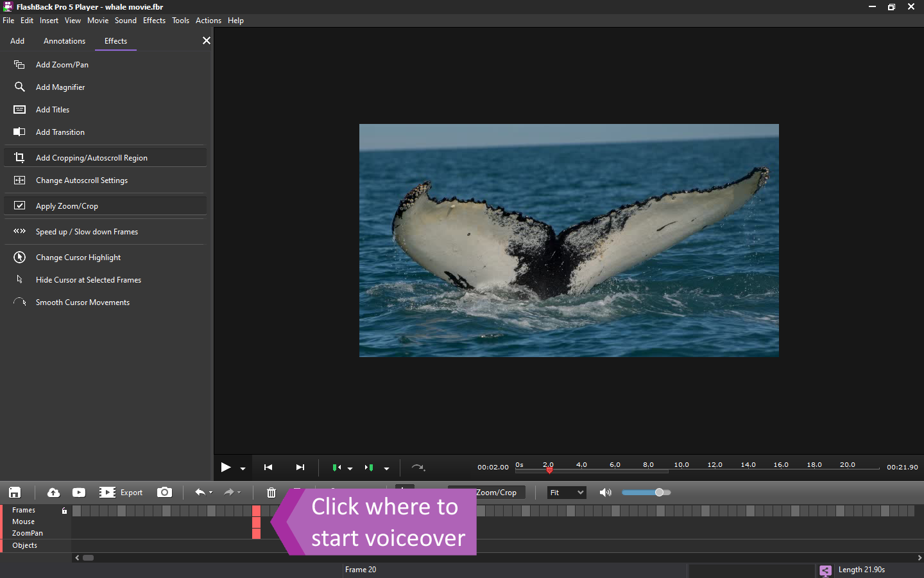Jump to the end of movie
This screenshot has height=578, width=924.
pyautogui.click(x=300, y=468)
